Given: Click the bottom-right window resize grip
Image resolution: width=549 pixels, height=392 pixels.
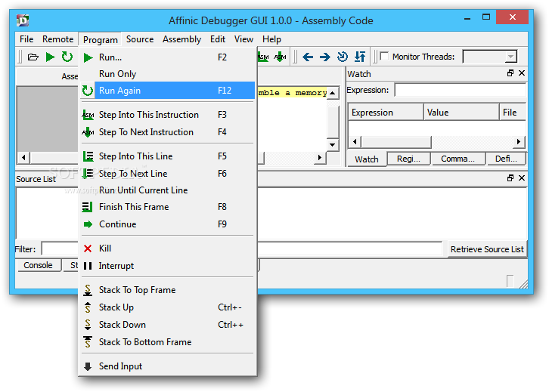Looking at the screenshot, I should [x=523, y=284].
